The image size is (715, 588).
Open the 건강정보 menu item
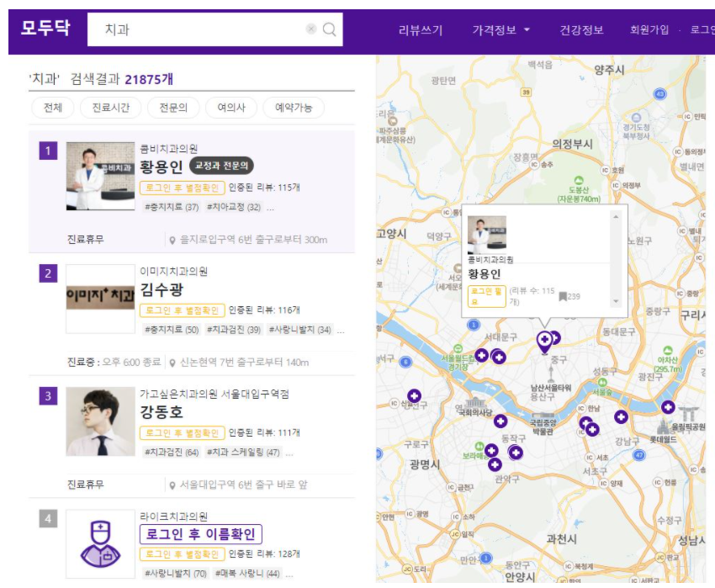click(581, 30)
